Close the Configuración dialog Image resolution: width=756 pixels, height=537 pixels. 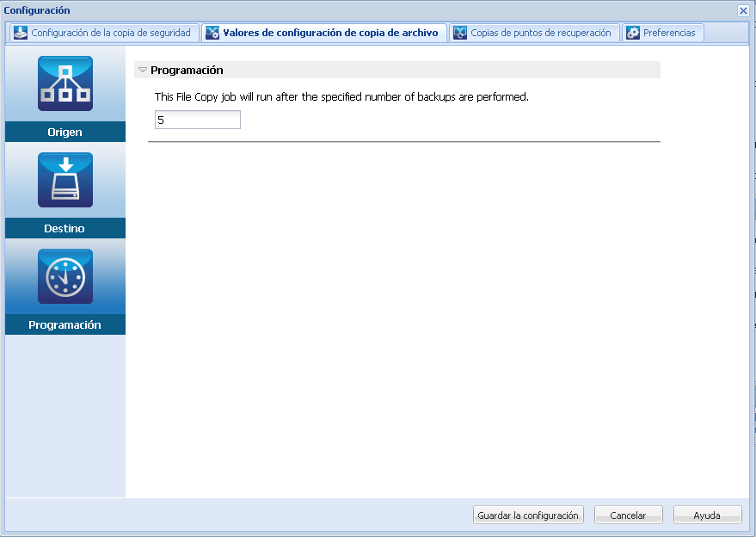point(742,11)
